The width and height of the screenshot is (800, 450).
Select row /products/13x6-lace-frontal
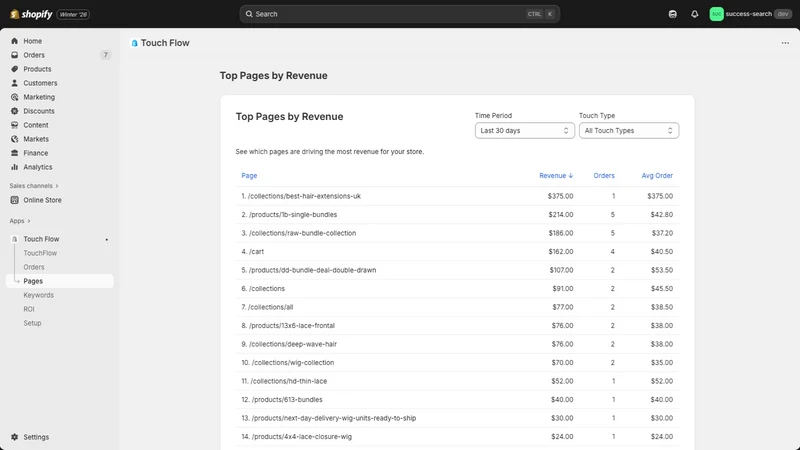(457, 326)
